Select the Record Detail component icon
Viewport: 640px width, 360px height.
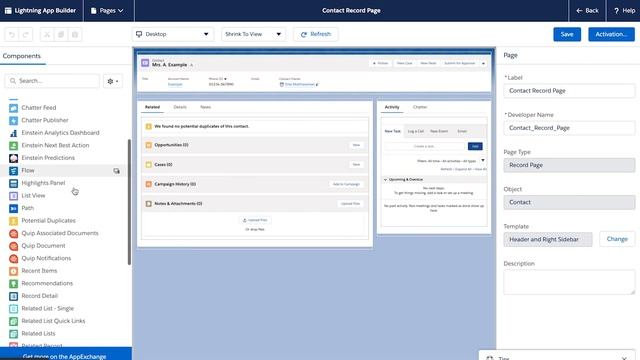coord(13,296)
